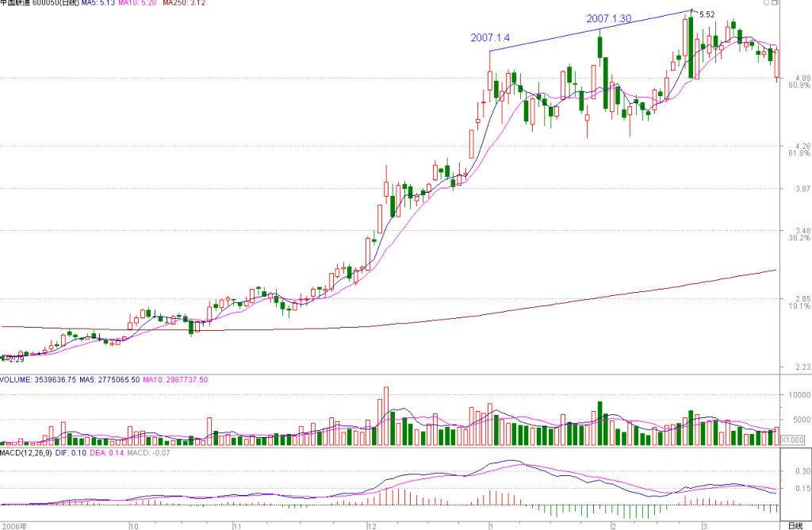Click the MA250 legend in price header

tap(184, 2)
